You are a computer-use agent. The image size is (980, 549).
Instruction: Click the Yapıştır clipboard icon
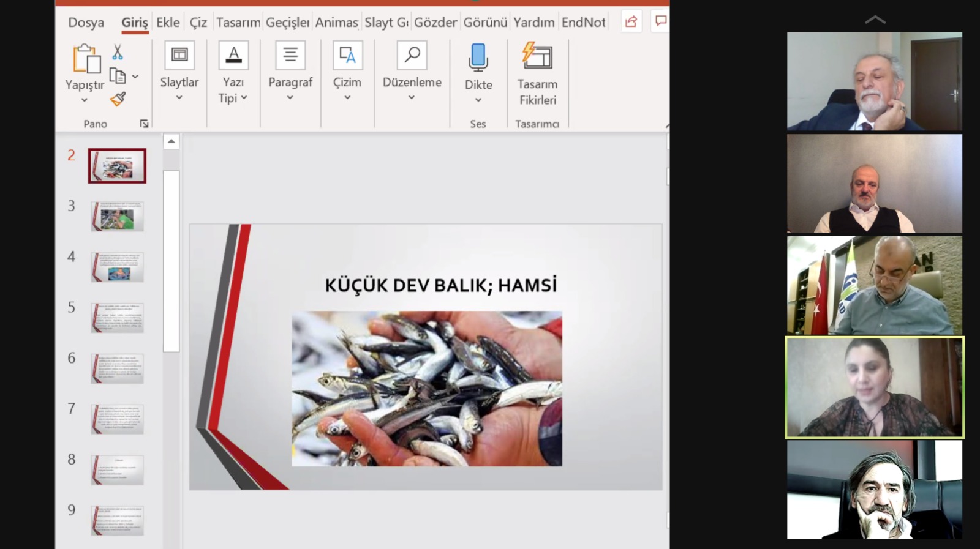pos(86,59)
